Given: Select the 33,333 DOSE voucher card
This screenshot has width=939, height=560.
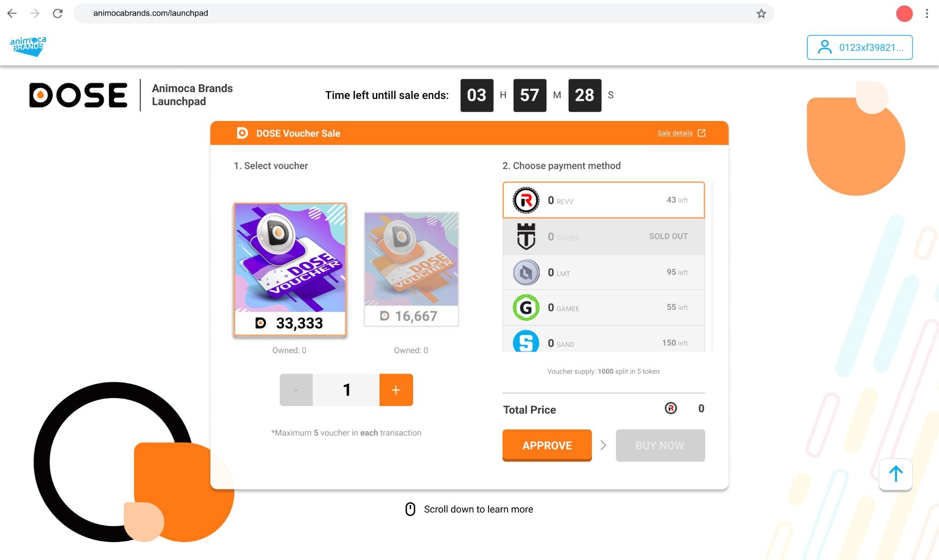Looking at the screenshot, I should coord(290,269).
